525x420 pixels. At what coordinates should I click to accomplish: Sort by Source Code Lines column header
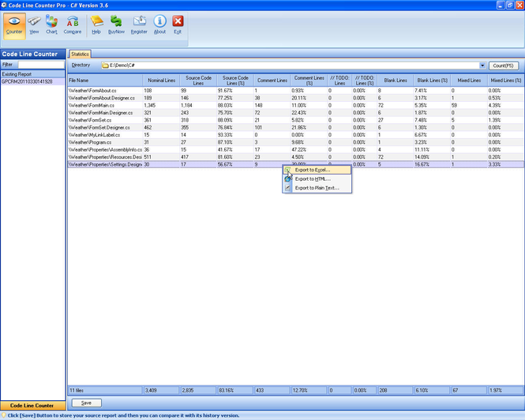[198, 81]
